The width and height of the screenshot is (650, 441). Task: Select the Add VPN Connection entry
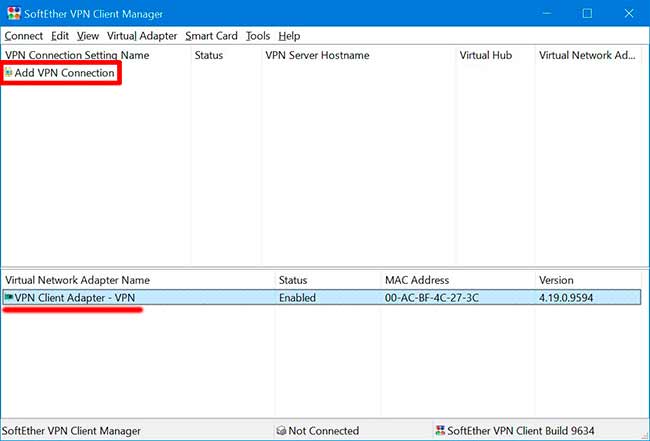pyautogui.click(x=64, y=73)
